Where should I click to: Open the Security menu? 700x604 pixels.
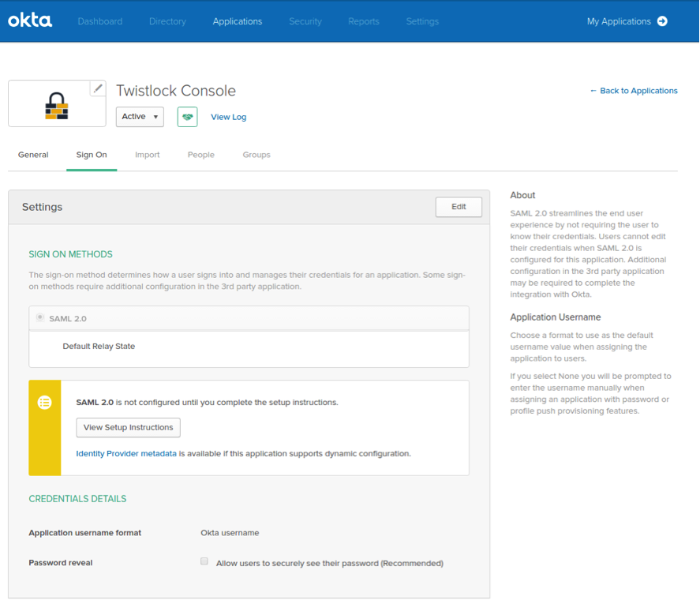(305, 21)
